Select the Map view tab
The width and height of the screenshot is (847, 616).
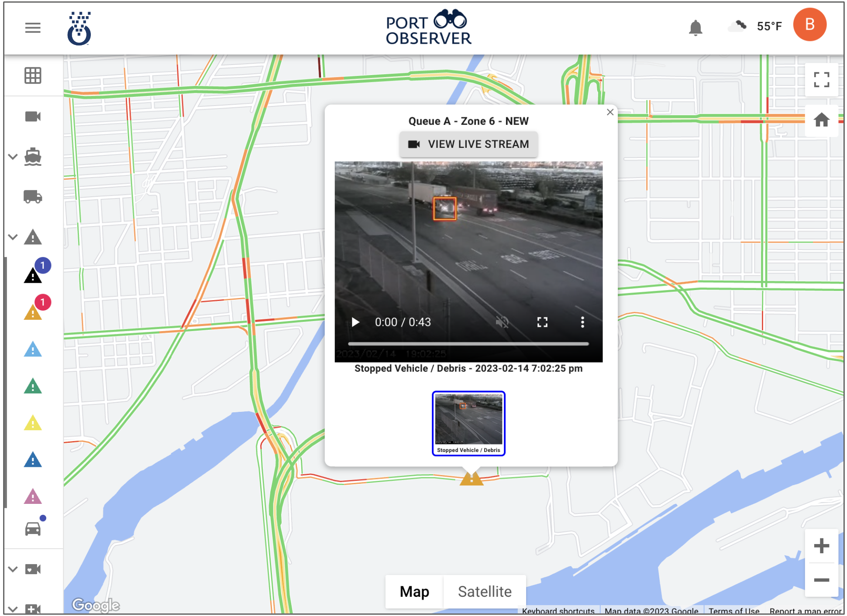[x=414, y=592]
